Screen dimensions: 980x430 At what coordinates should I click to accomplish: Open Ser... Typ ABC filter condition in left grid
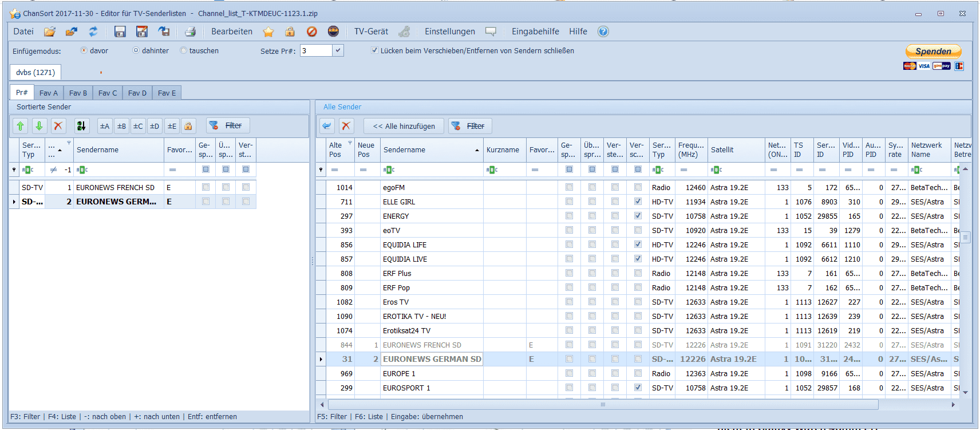(27, 169)
